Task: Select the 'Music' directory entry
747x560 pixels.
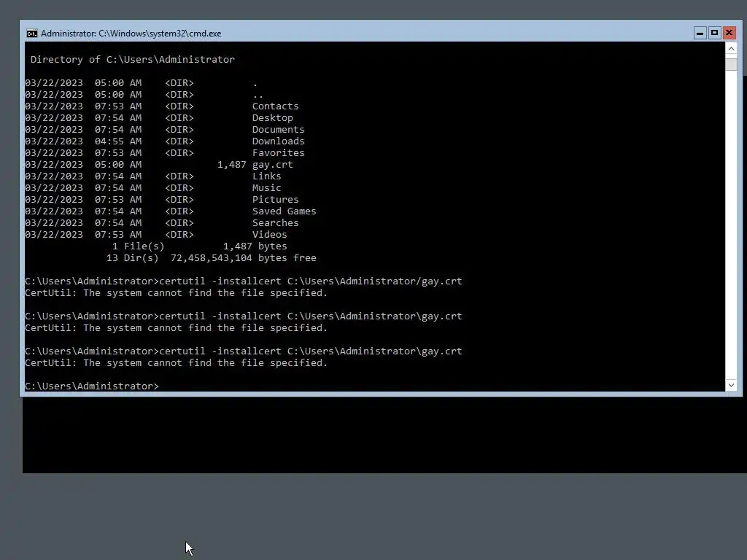Action: [267, 187]
